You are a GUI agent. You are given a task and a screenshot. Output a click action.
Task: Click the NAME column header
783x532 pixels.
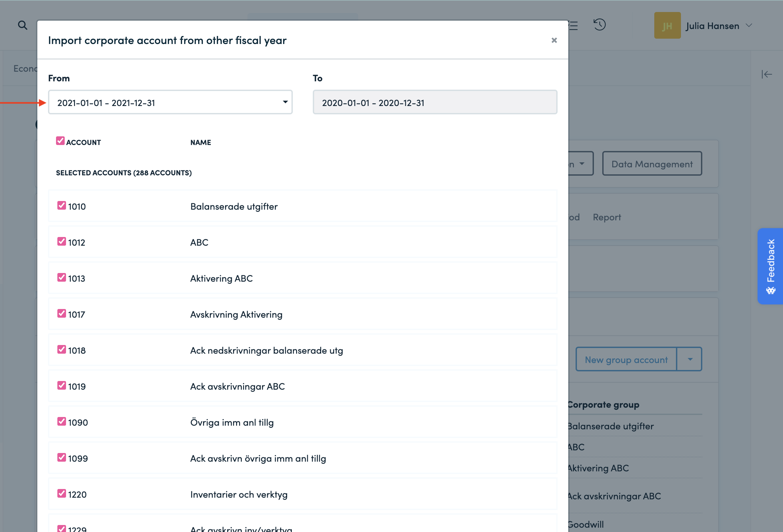pyautogui.click(x=201, y=142)
